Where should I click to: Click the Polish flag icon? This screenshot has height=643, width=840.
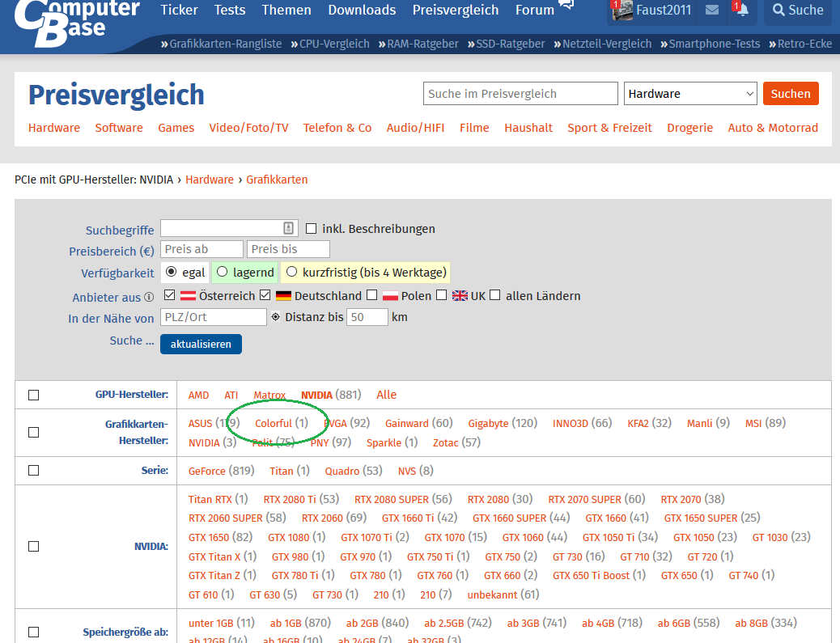pos(390,295)
